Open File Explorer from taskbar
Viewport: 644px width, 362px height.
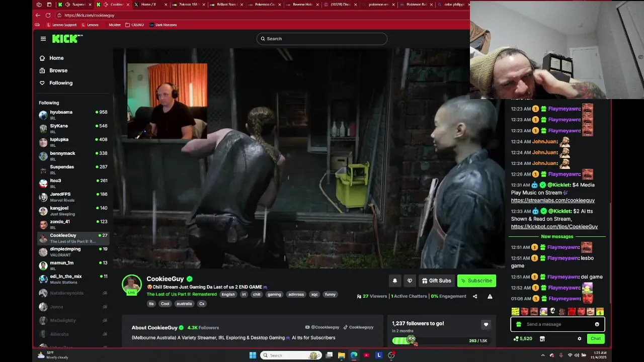[341, 355]
